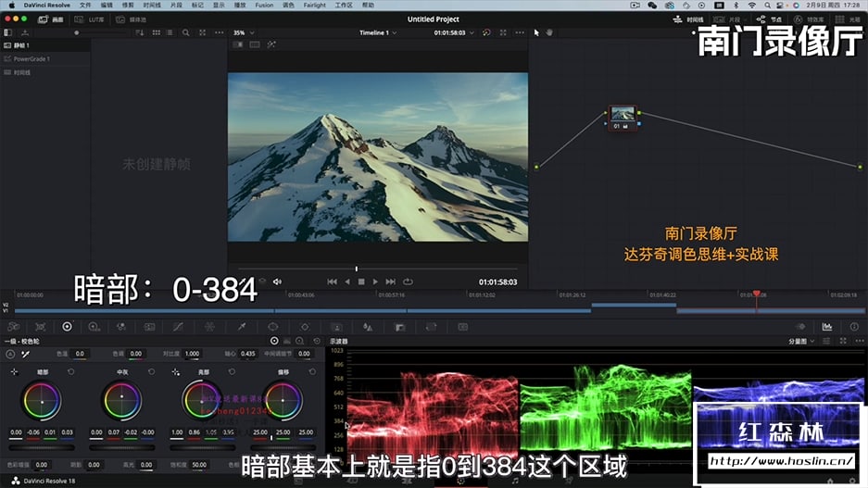The height and width of the screenshot is (488, 868).
Task: Open the Color Match palette
Action: click(41, 327)
